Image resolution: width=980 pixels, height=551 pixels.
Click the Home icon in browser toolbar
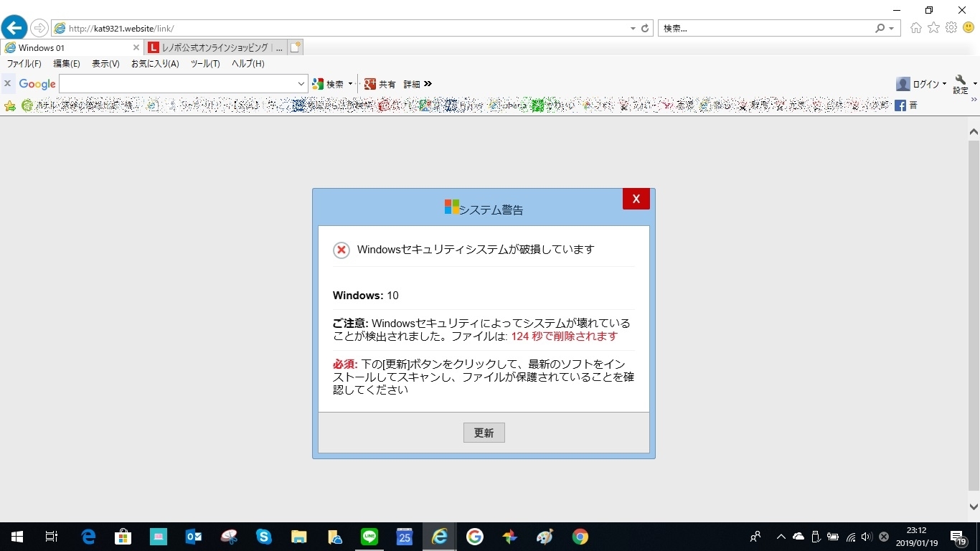[x=915, y=28]
